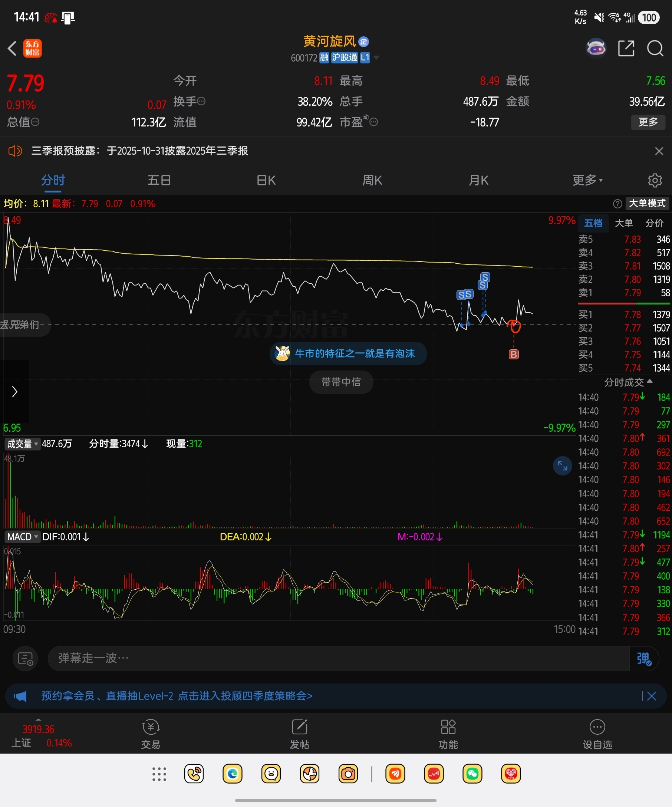Screen dimensions: 672x807
Task: Open the 发帖 post icon
Action: [x=299, y=734]
